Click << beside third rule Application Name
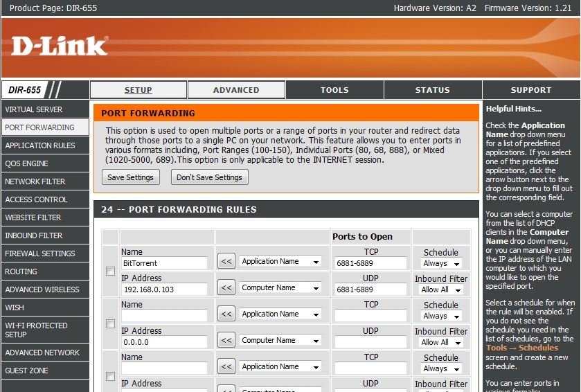Screen dimensions: 581x392 click(226, 366)
